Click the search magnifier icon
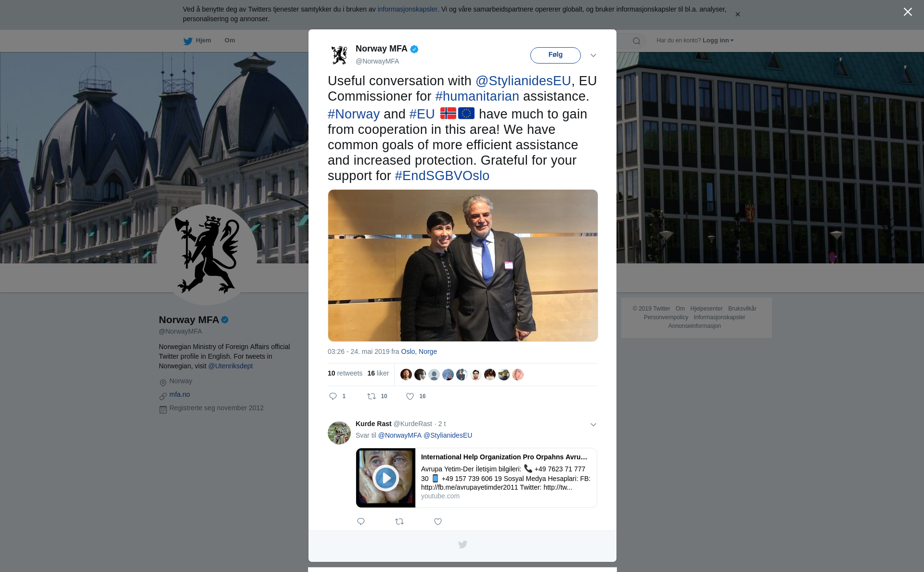Image resolution: width=924 pixels, height=572 pixels. coord(637,41)
